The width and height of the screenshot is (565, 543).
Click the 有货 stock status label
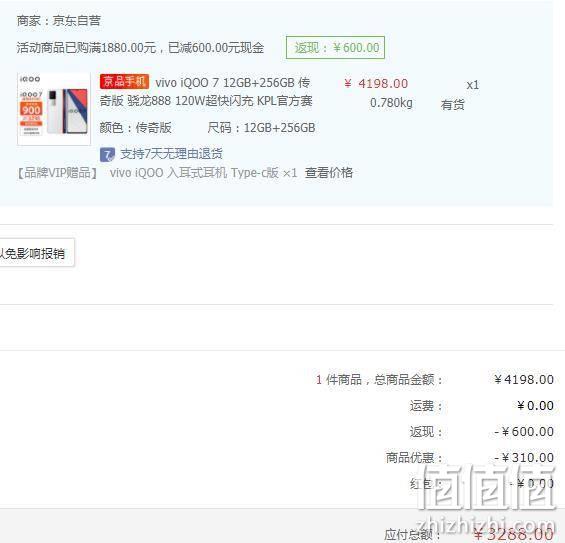[x=453, y=105]
